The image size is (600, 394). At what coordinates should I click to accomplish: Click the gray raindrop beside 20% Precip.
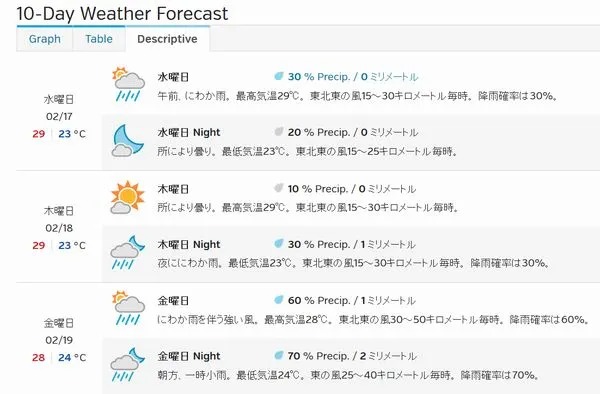279,132
